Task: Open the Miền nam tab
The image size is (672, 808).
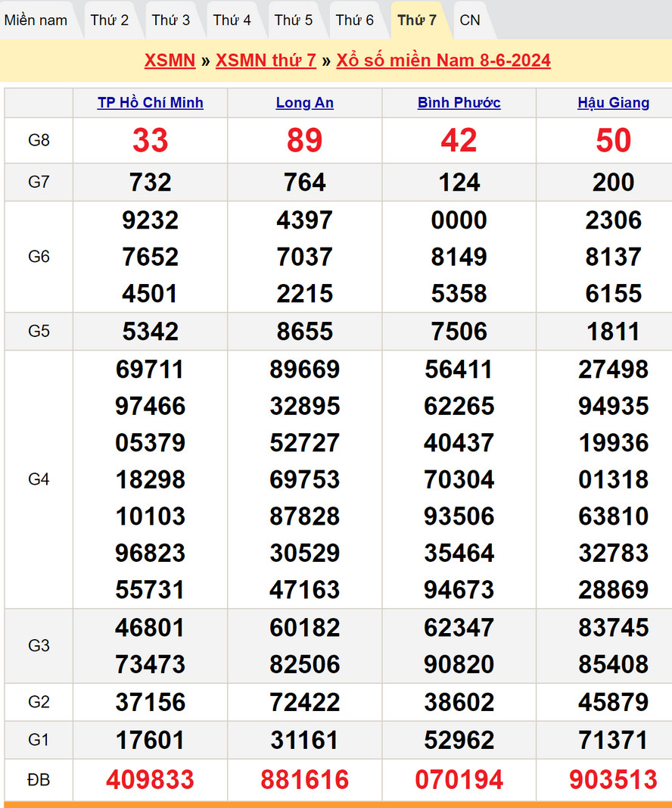Action: (x=36, y=20)
